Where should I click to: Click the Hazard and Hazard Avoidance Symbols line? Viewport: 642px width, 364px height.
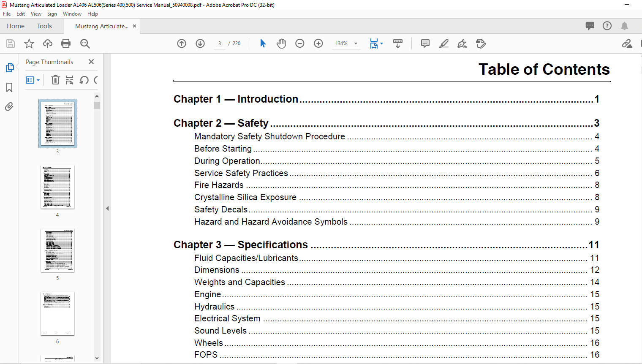point(397,222)
